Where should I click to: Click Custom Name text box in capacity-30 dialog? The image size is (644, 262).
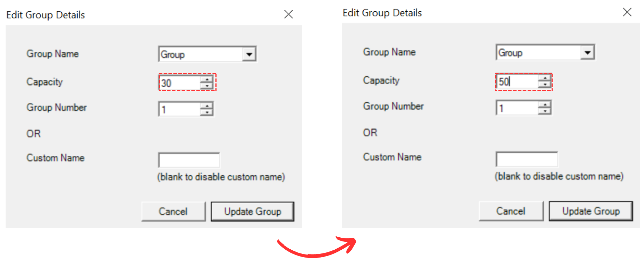[189, 160]
